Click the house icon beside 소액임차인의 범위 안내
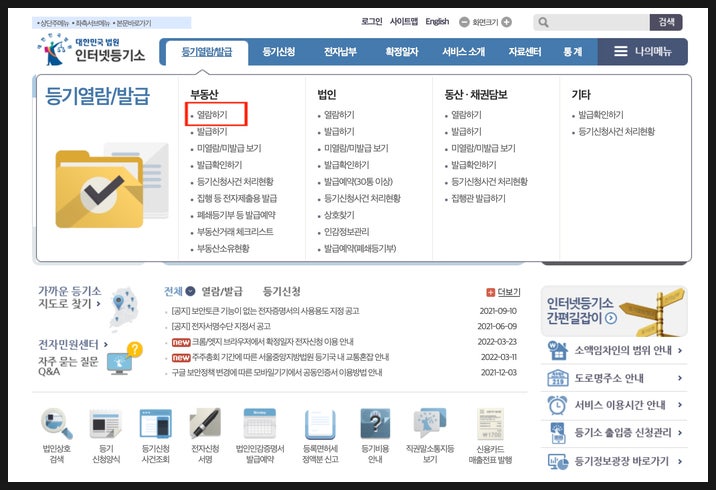Screen dimensions: 716x490 [x=558, y=350]
